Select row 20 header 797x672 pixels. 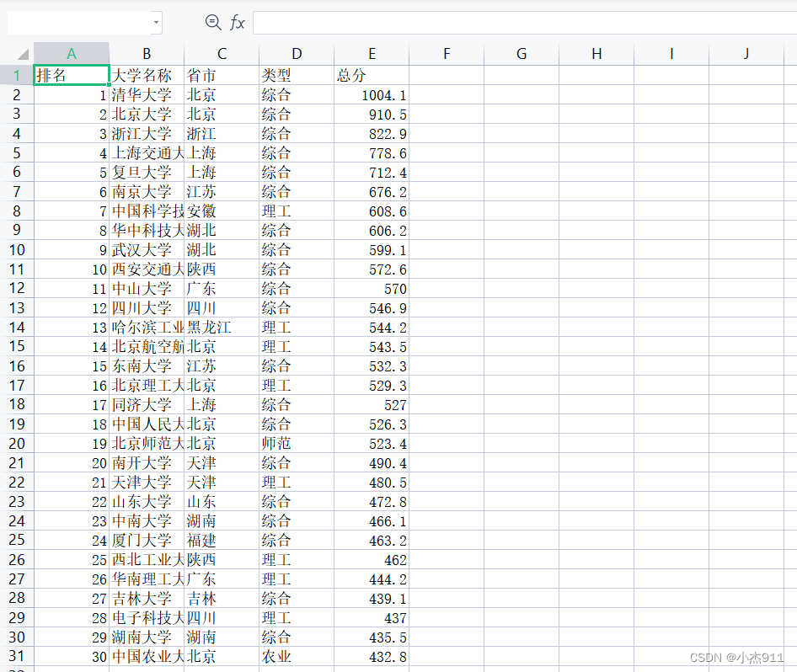(17, 443)
